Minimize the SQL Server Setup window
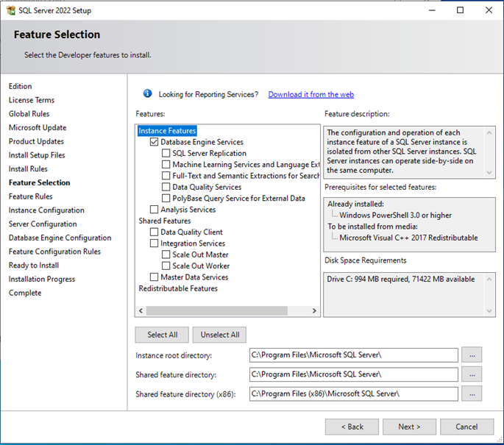This screenshot has height=445, width=504. pyautogui.click(x=432, y=10)
